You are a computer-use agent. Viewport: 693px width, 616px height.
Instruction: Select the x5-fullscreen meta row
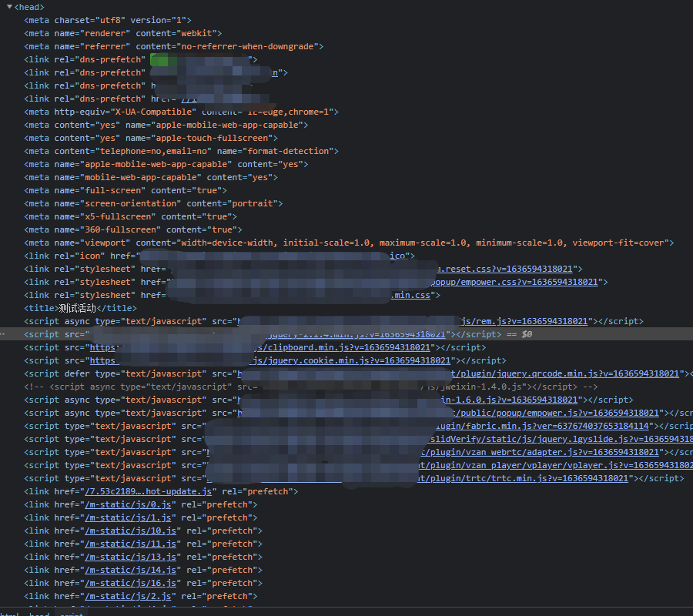[130, 216]
